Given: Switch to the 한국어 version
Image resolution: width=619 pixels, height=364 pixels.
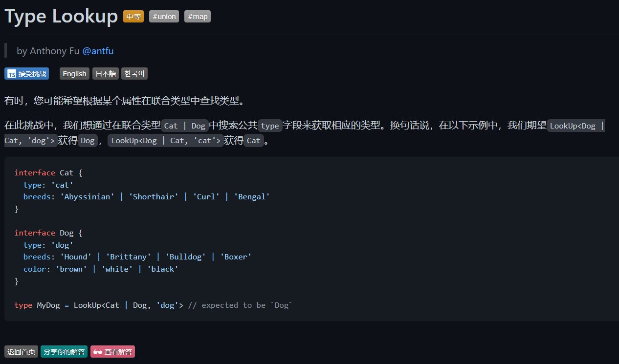Looking at the screenshot, I should [134, 74].
